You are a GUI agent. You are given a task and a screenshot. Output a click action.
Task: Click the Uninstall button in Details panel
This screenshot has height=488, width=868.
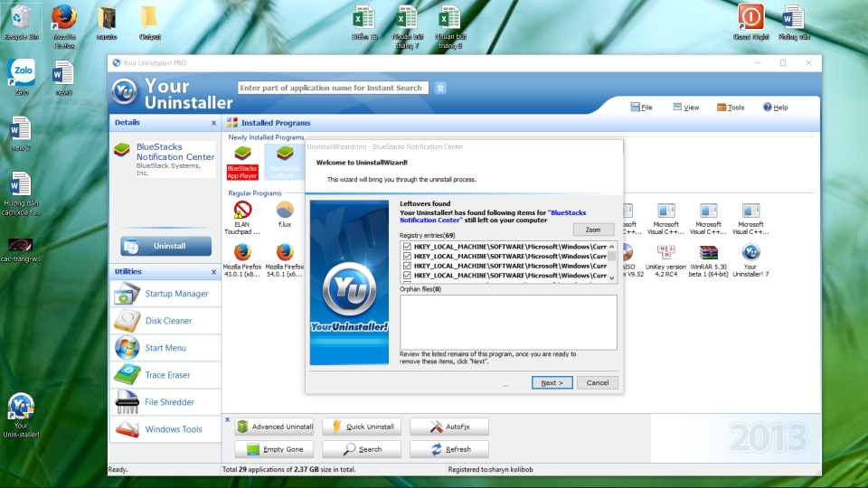(x=165, y=246)
